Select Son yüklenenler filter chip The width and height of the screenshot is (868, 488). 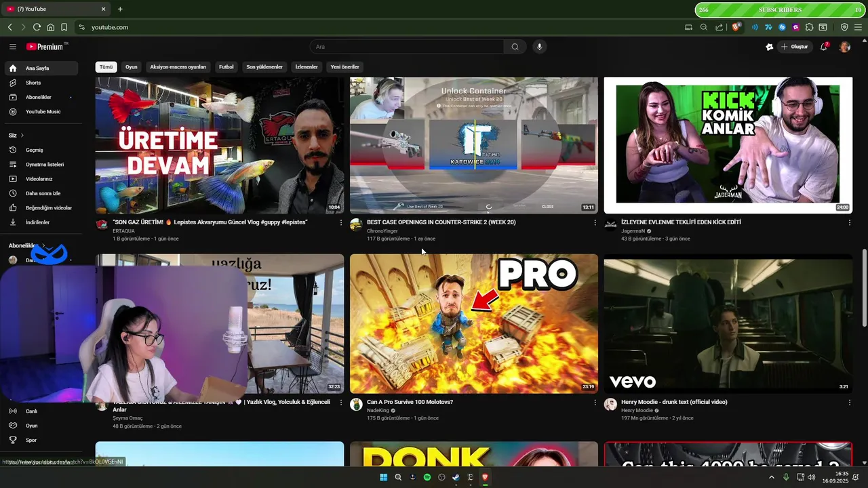pos(264,67)
